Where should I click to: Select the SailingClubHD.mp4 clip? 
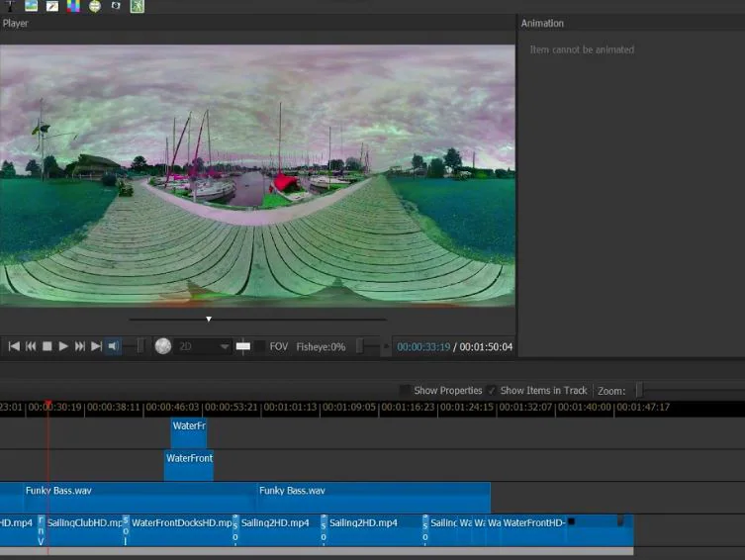(x=84, y=529)
